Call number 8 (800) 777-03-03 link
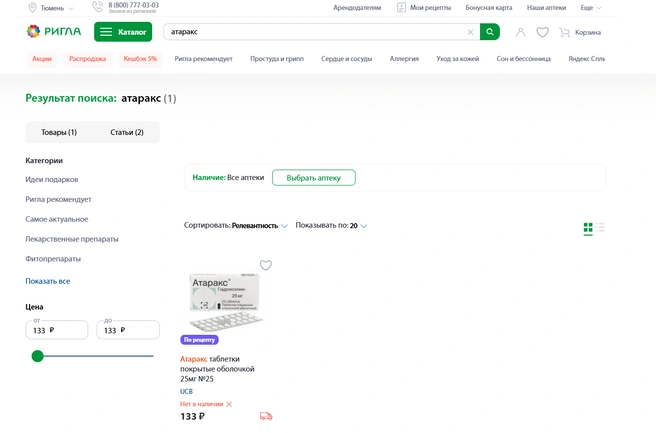Screen dimensions: 656x433 click(133, 5)
